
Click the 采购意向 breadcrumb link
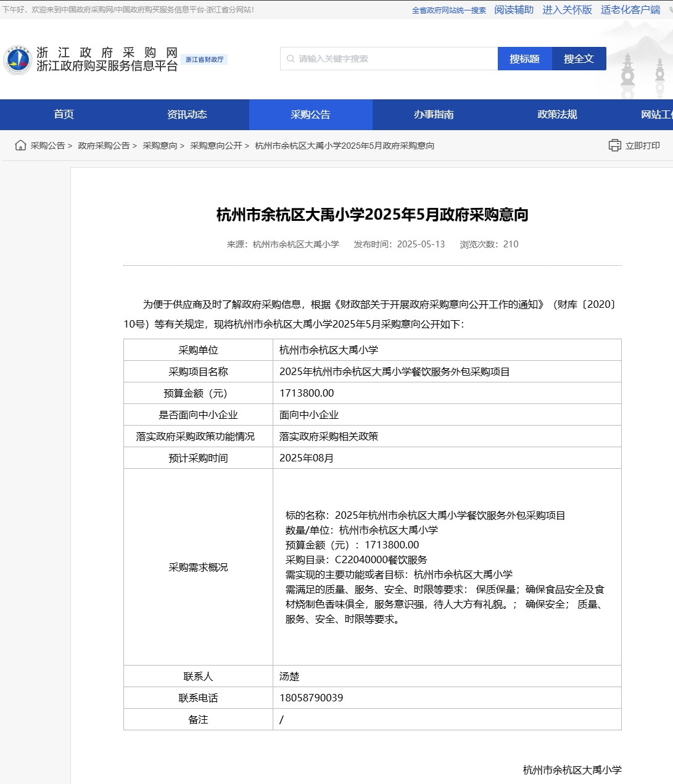(160, 146)
